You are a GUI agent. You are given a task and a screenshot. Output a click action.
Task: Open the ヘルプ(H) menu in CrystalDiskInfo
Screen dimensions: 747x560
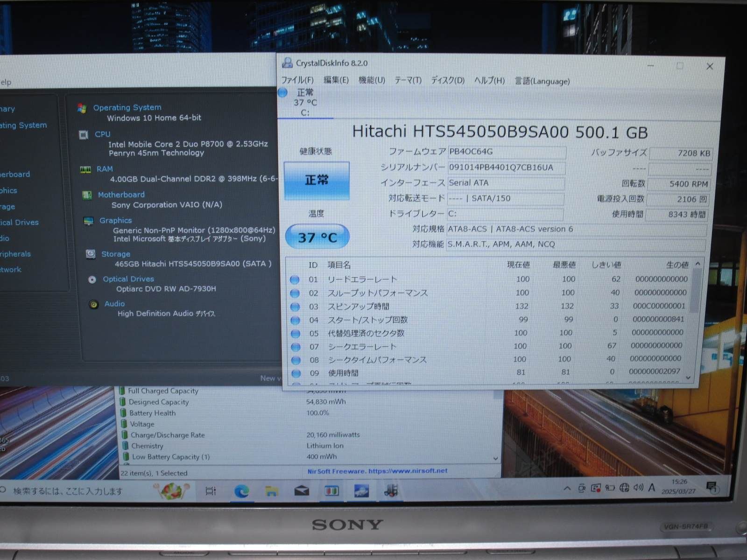489,80
